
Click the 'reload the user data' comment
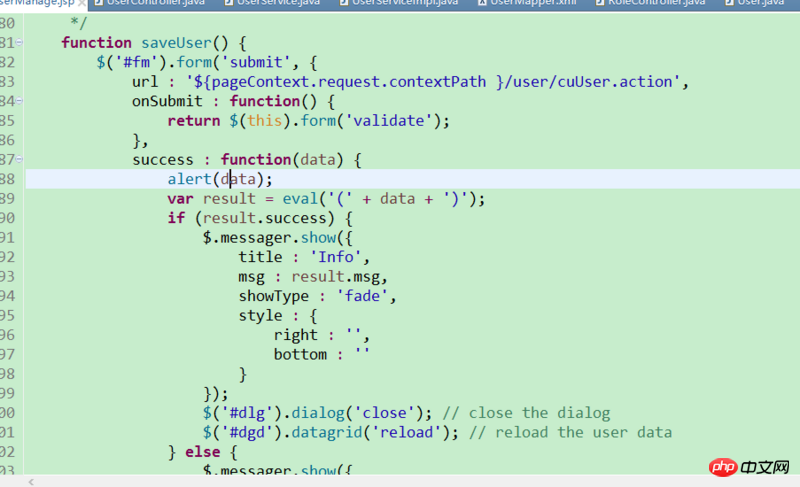click(570, 432)
